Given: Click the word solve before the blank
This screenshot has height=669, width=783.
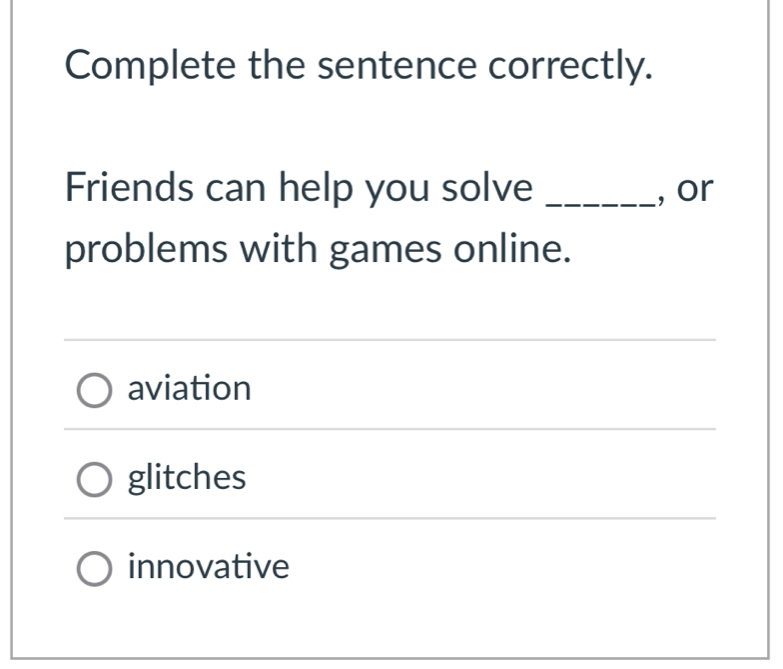Looking at the screenshot, I should click(488, 188).
